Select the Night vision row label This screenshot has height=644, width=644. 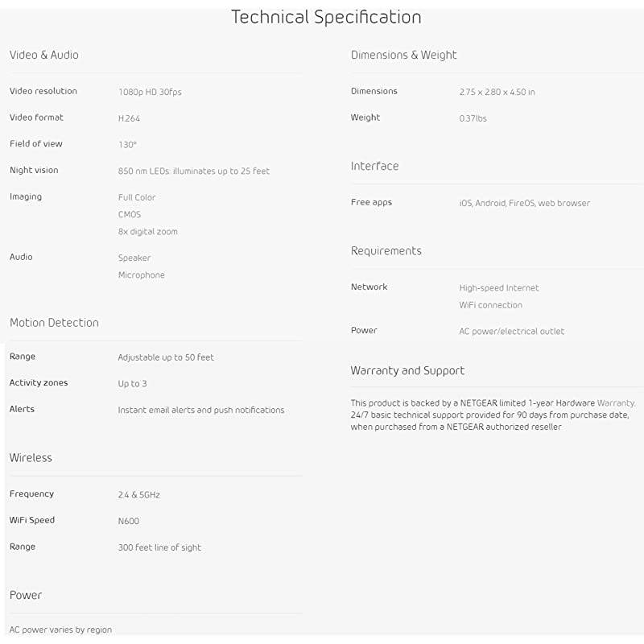34,170
